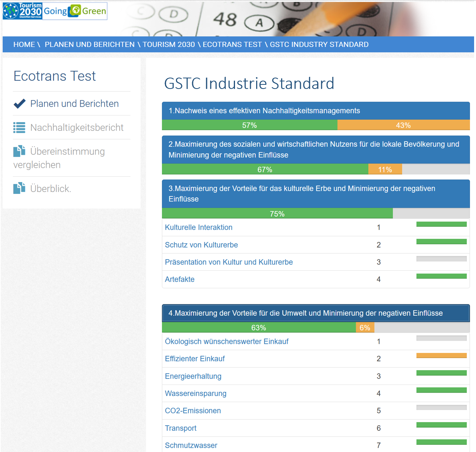This screenshot has height=452, width=476.
Task: Click the checkmark icon beside Planen und Berichten
Action: pyautogui.click(x=19, y=104)
